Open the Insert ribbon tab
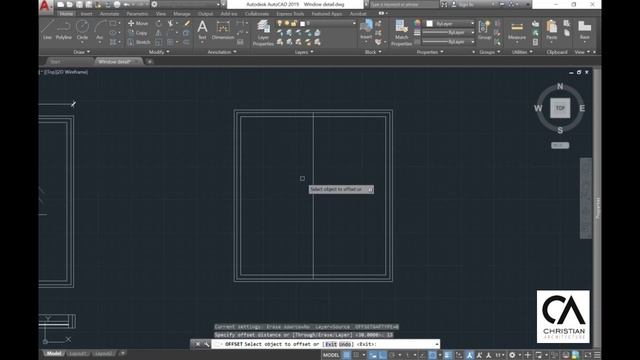The image size is (640, 360). 86,14
